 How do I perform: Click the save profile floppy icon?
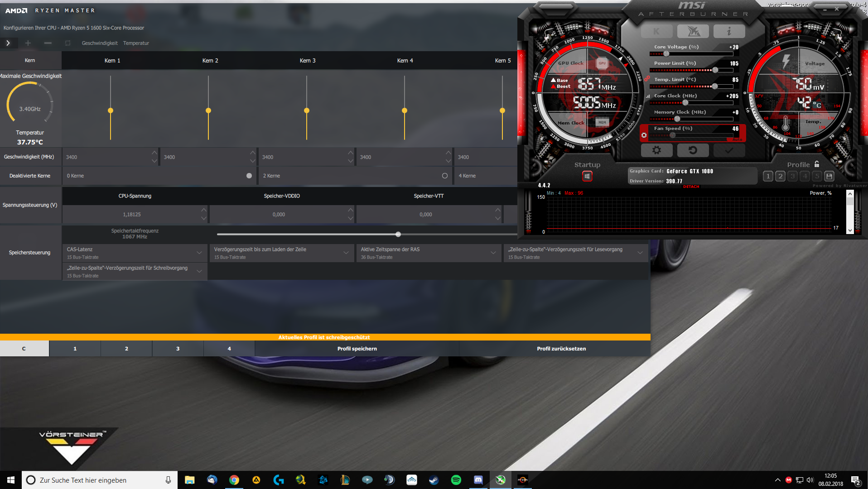click(829, 176)
